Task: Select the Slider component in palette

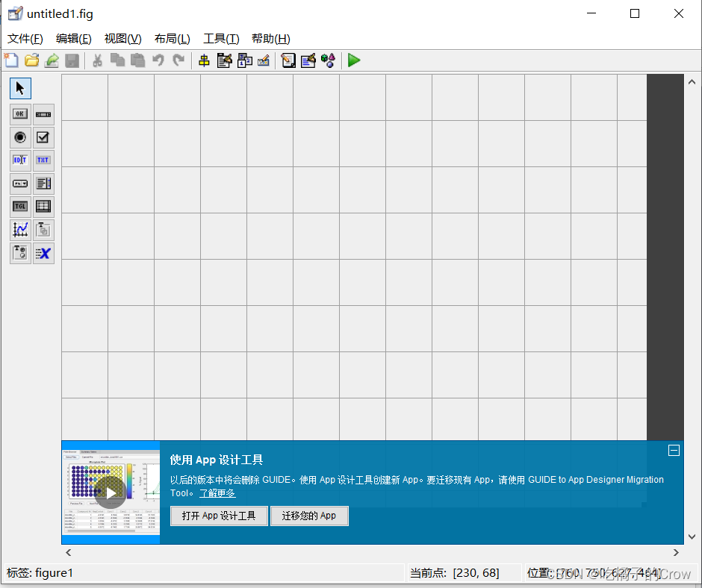Action: coord(43,114)
